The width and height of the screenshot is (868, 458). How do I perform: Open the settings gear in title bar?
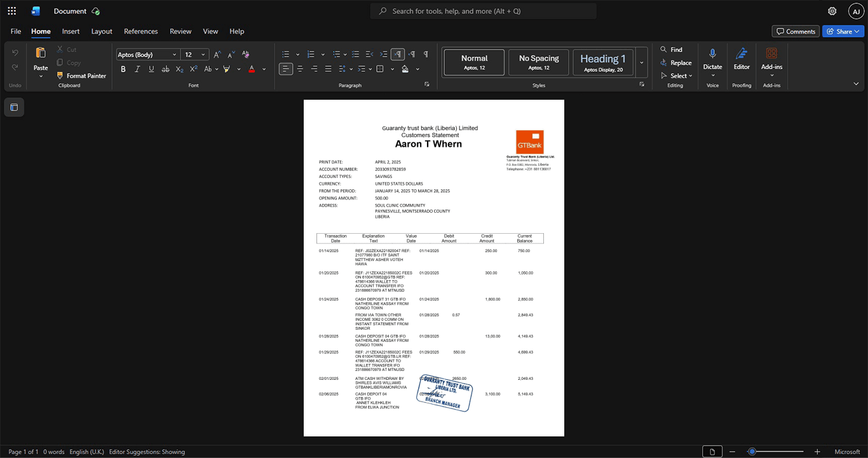(832, 11)
